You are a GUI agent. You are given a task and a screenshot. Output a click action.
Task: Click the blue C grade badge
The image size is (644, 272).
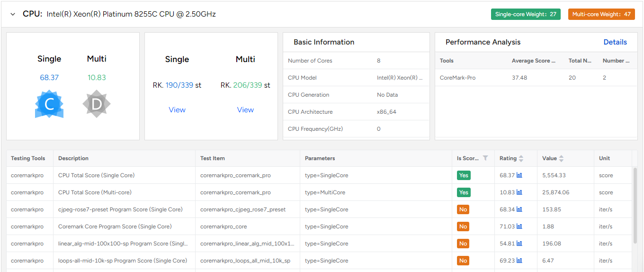click(x=49, y=104)
